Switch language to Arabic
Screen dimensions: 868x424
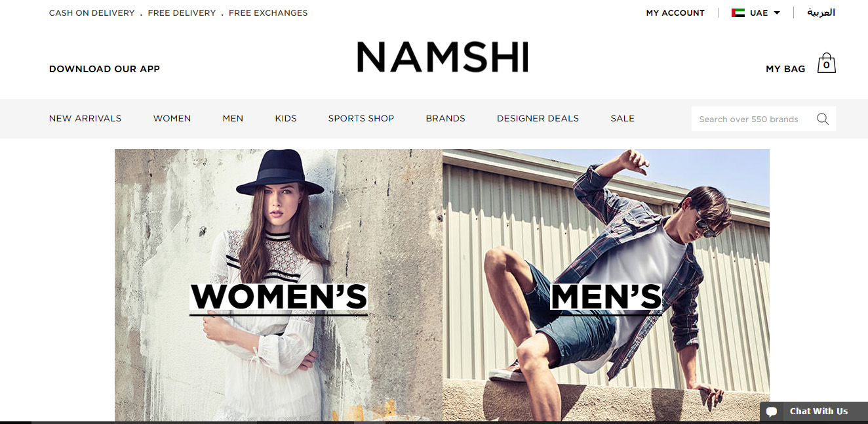[x=821, y=12]
